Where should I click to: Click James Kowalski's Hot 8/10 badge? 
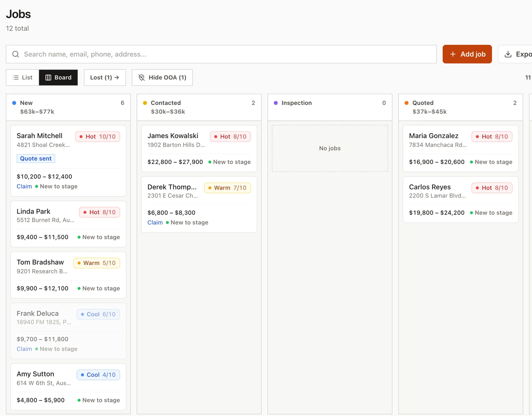click(230, 137)
